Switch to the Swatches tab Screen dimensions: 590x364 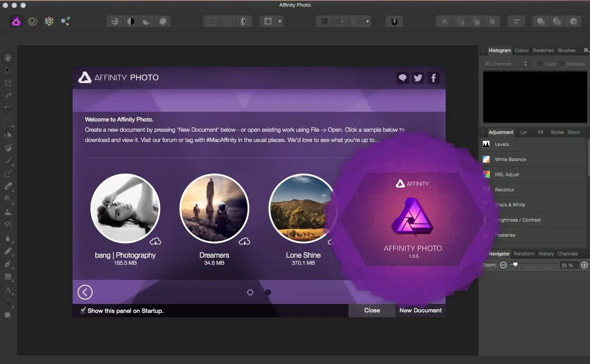543,51
